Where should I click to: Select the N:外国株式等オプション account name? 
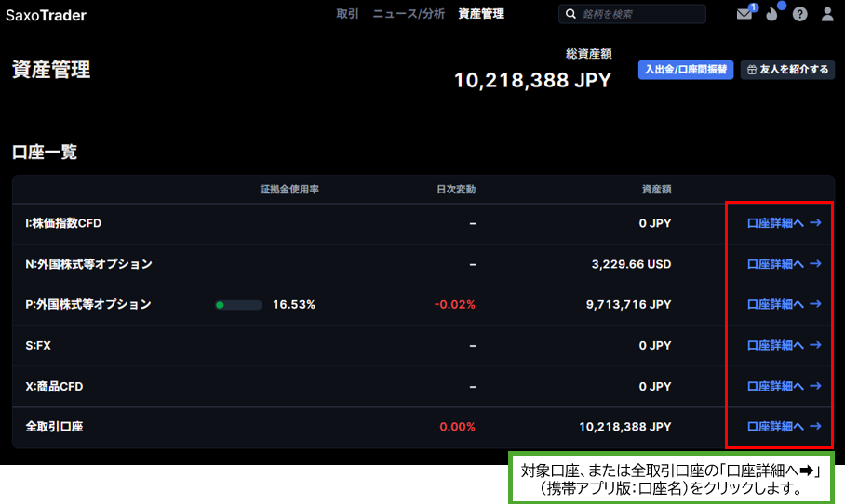(88, 264)
